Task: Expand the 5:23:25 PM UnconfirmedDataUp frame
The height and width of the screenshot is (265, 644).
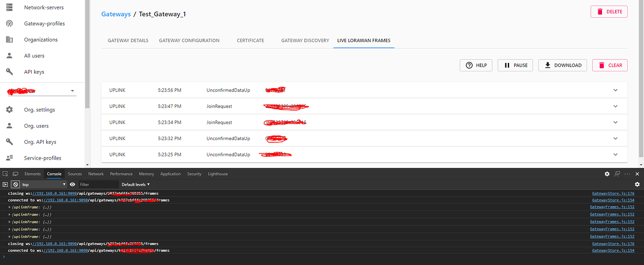Action: tap(616, 154)
